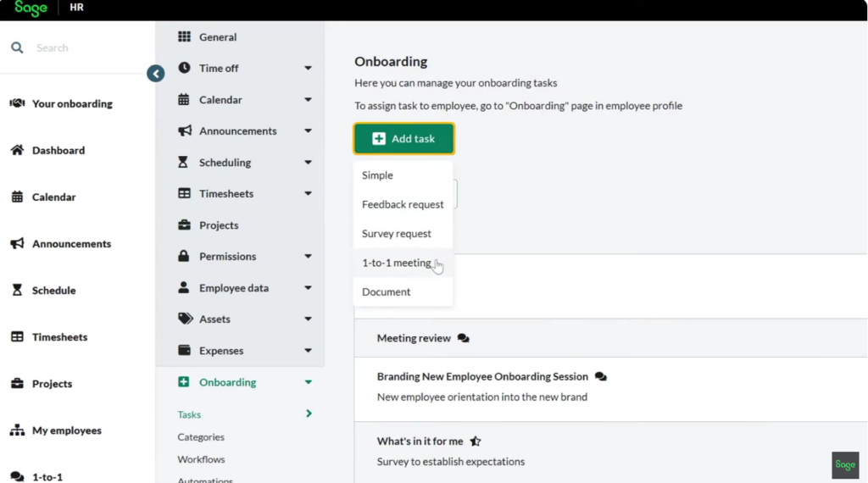Open the Workflows submenu link
The image size is (868, 483).
click(201, 459)
